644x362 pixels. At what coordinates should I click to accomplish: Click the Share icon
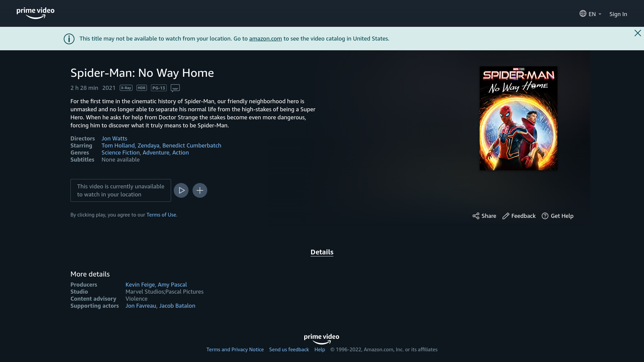pos(476,216)
